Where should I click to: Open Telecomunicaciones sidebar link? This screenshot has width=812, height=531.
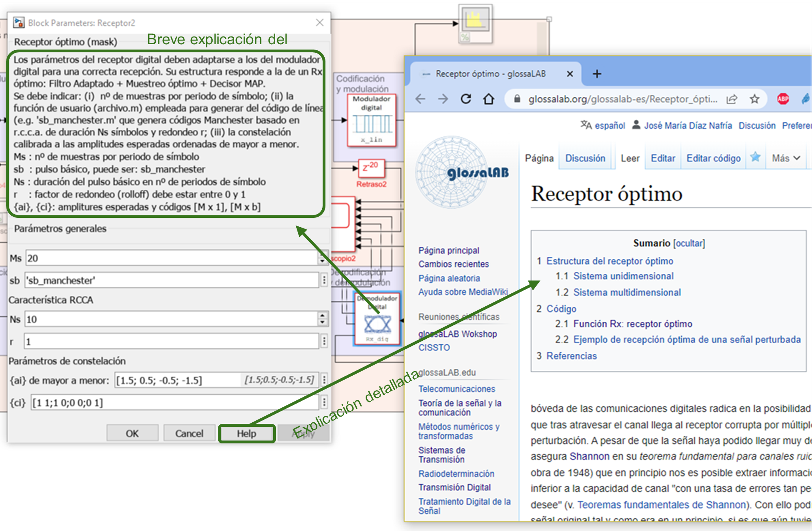click(457, 389)
